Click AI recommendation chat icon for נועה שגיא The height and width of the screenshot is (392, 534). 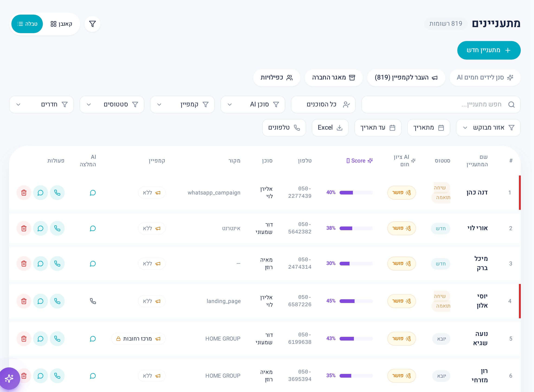[93, 339]
